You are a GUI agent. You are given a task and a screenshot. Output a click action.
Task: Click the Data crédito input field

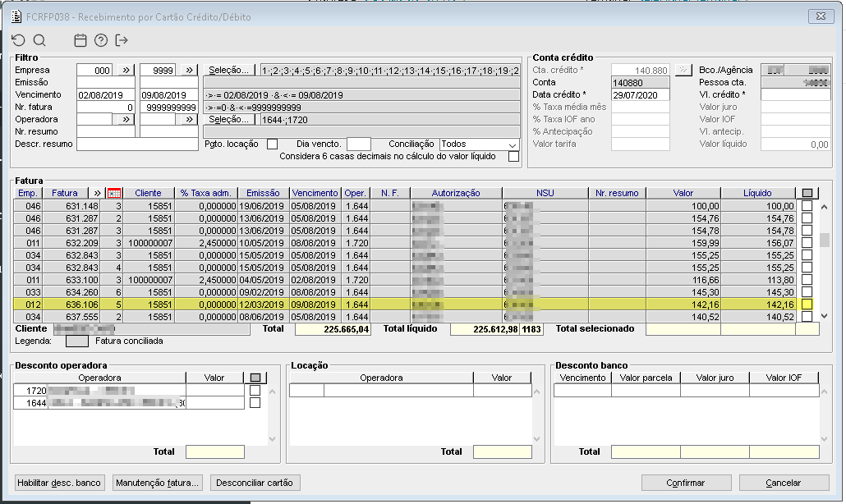(640, 95)
